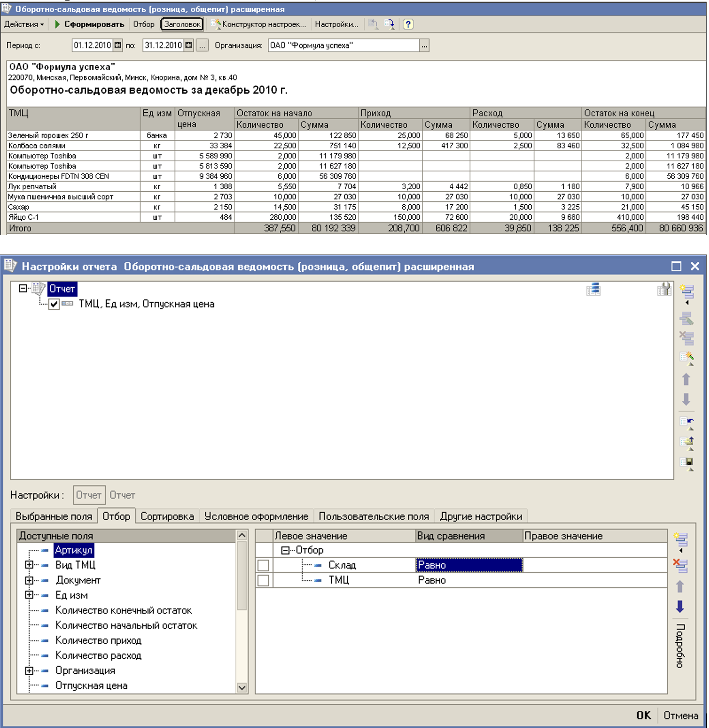
Task: Click the blue help question mark icon
Action: pos(408,24)
